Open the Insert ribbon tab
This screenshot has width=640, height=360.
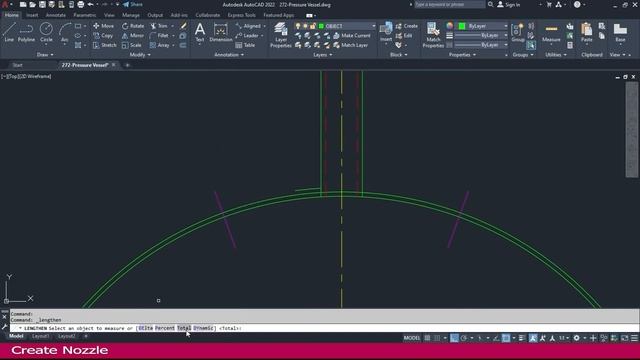click(x=32, y=15)
